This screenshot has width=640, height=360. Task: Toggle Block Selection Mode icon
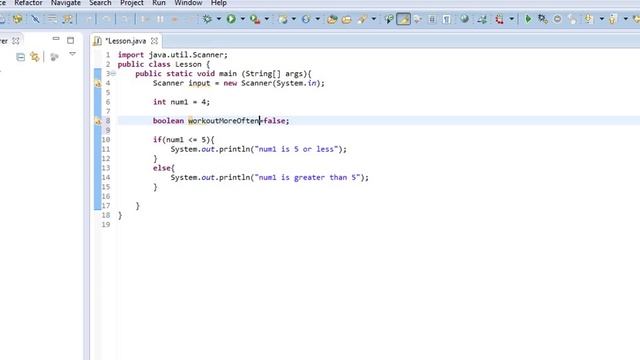pyautogui.click(x=432, y=19)
